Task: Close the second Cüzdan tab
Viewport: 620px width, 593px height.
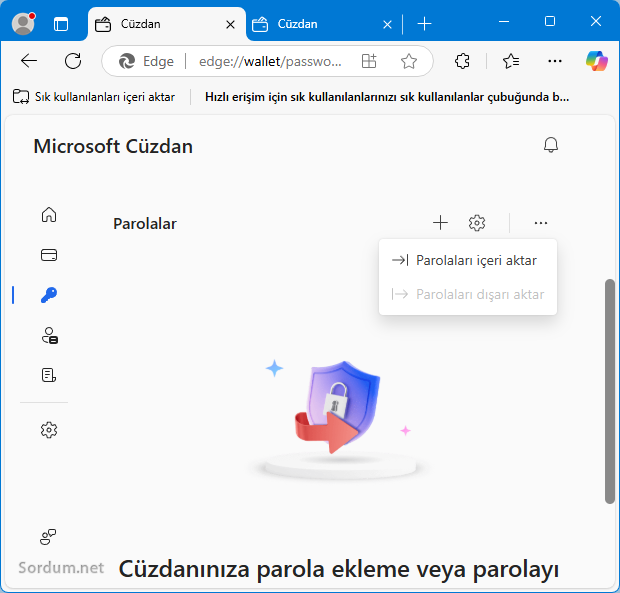Action: click(387, 25)
